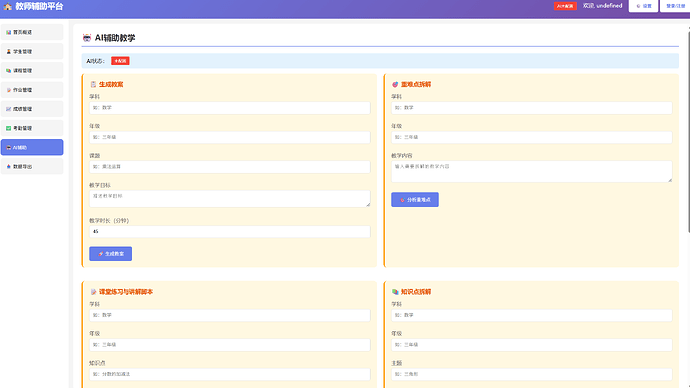The height and width of the screenshot is (388, 690).
Task: Focus the 年级 field in 课堂练习与讲解脚本 card
Action: coord(230,344)
